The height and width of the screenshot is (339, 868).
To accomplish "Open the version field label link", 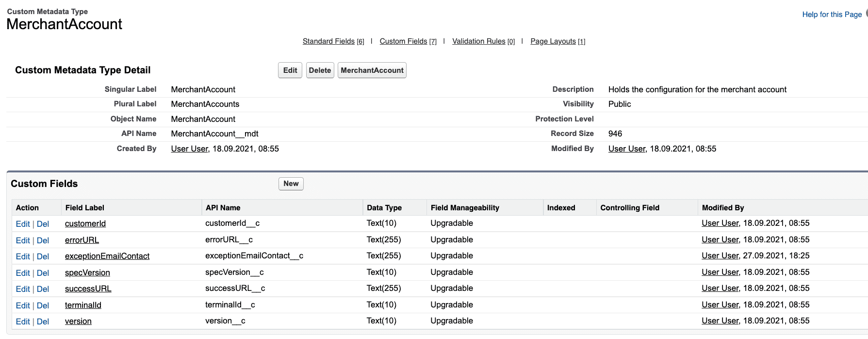I will (78, 322).
